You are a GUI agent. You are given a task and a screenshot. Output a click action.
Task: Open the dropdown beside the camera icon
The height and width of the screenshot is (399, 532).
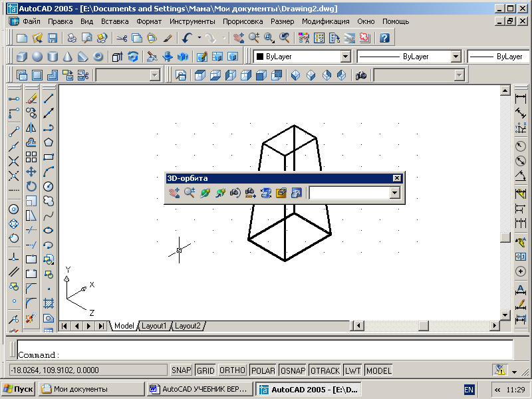click(459, 75)
